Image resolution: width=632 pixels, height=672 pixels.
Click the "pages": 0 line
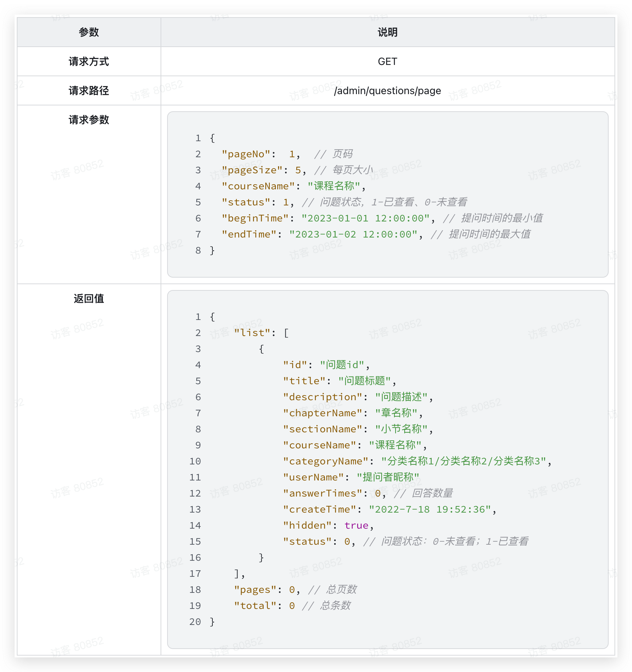(x=295, y=590)
